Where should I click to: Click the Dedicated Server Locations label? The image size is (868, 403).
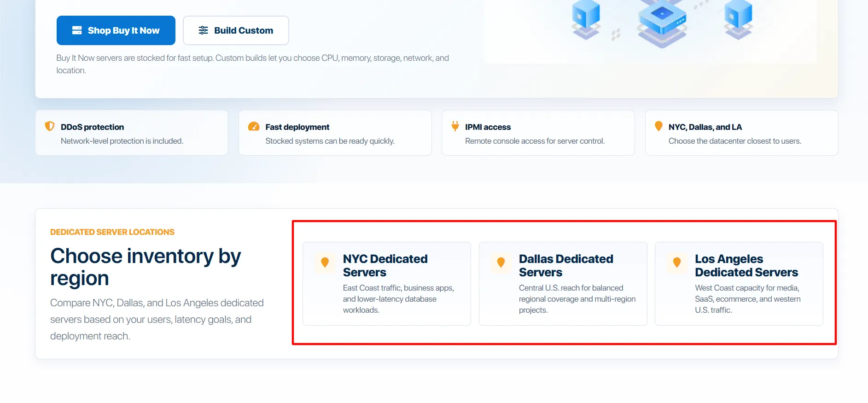coord(112,232)
